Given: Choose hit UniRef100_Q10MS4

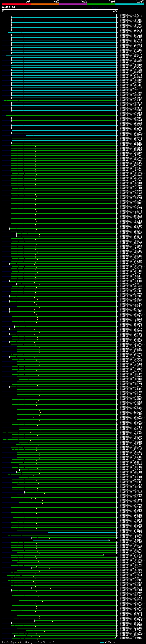Looking at the screenshot, I should 131,45.
